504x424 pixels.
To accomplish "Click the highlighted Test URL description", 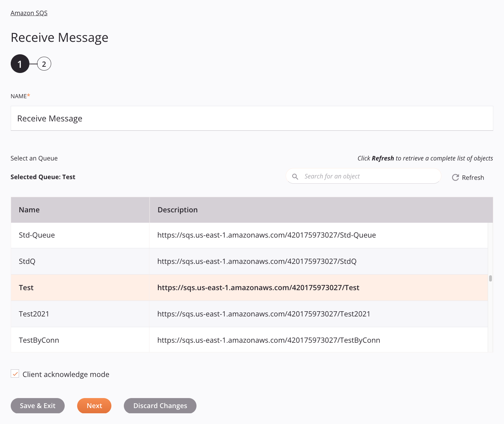I will point(258,288).
